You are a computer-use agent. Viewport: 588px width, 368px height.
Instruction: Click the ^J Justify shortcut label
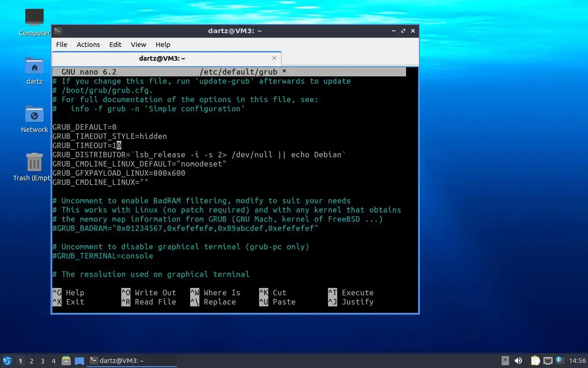[351, 302]
